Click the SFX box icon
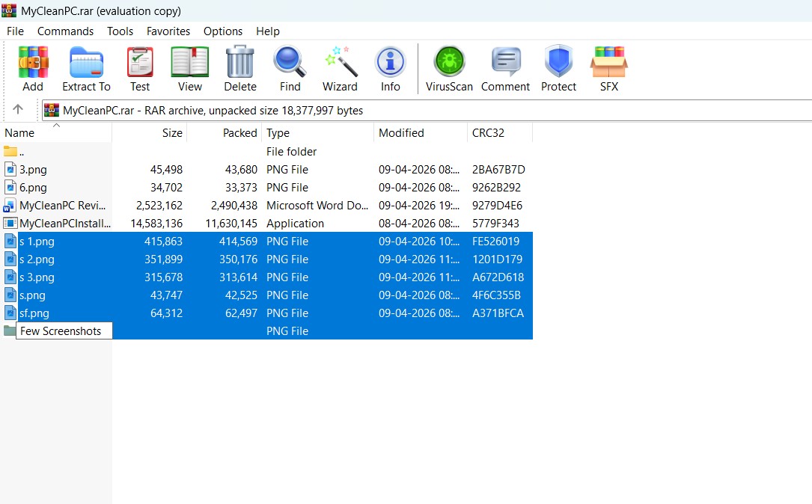Image resolution: width=812 pixels, height=504 pixels. [609, 61]
